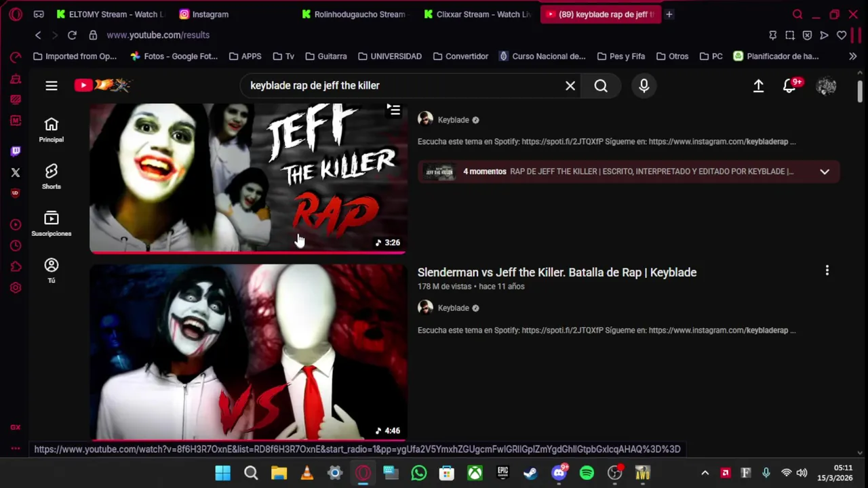The width and height of the screenshot is (868, 488).
Task: Open Keyblade channel on first result
Action: click(x=453, y=120)
